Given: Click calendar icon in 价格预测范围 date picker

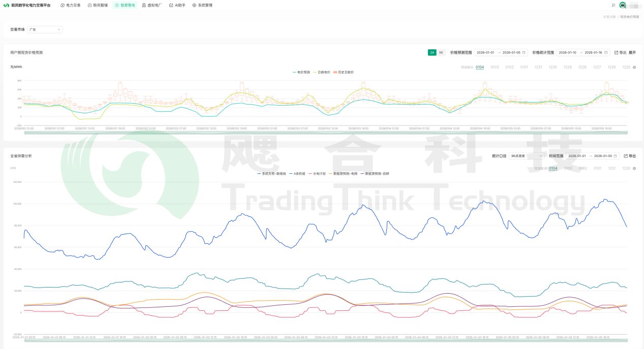Looking at the screenshot, I should [524, 52].
